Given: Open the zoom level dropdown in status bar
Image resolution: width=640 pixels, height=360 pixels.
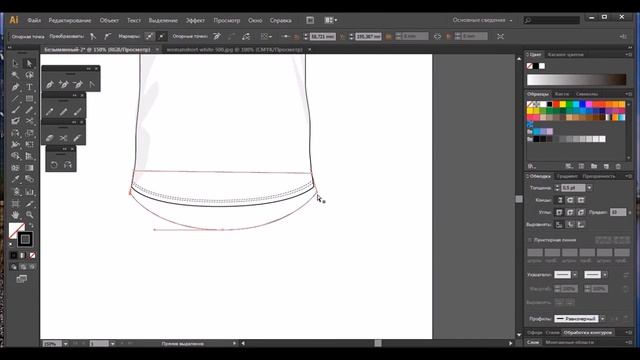Looking at the screenshot, I should pyautogui.click(x=65, y=344).
